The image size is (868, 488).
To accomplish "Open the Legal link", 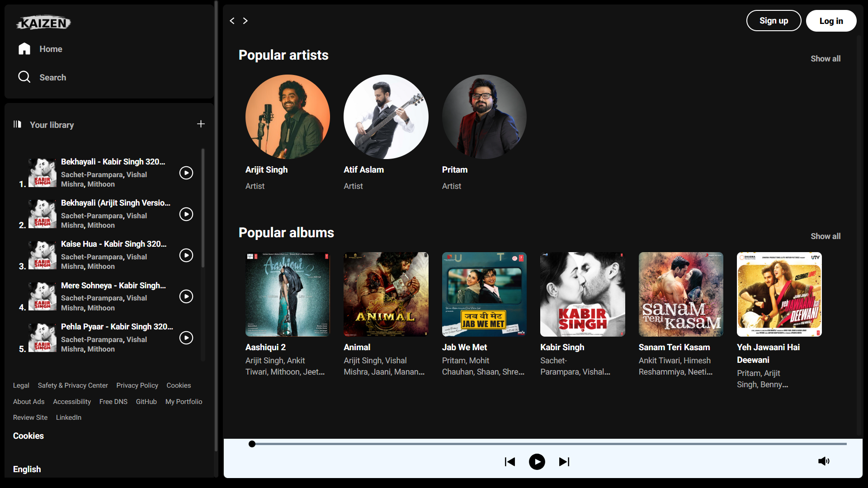I will point(21,385).
